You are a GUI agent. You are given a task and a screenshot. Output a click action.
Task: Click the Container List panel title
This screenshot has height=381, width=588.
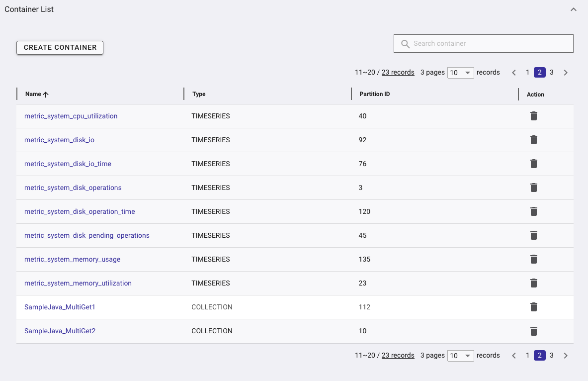pyautogui.click(x=29, y=9)
